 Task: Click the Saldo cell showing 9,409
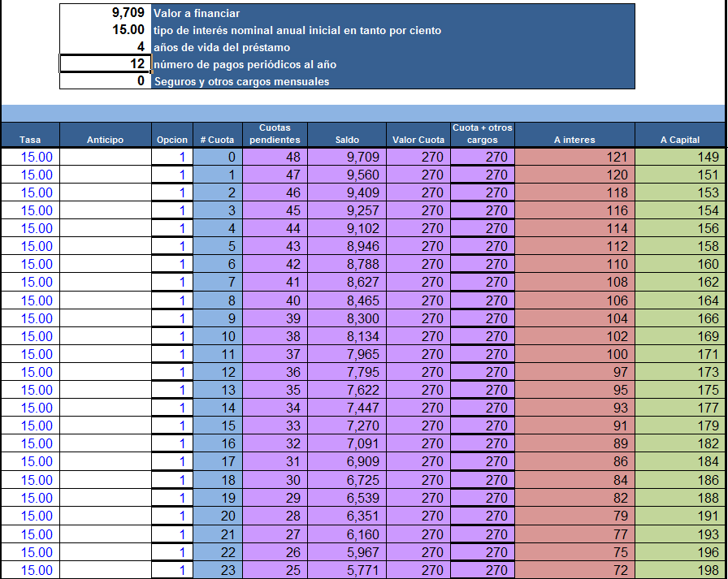pyautogui.click(x=347, y=192)
